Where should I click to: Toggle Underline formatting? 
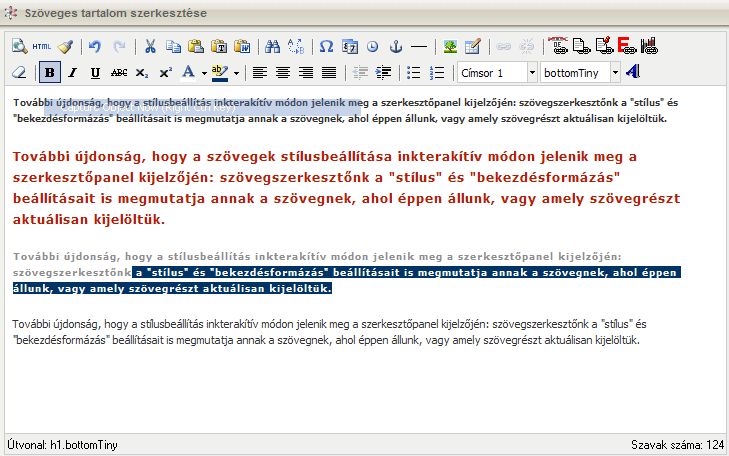coord(96,73)
